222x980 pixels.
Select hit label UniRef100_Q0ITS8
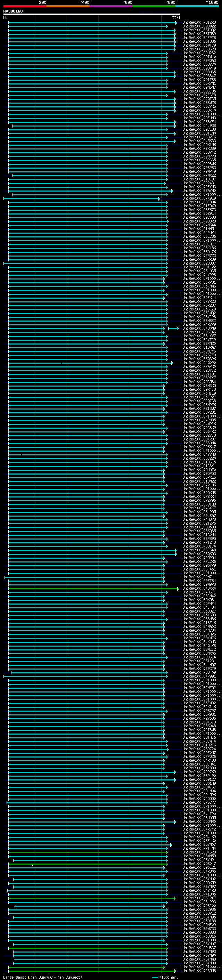click(199, 80)
